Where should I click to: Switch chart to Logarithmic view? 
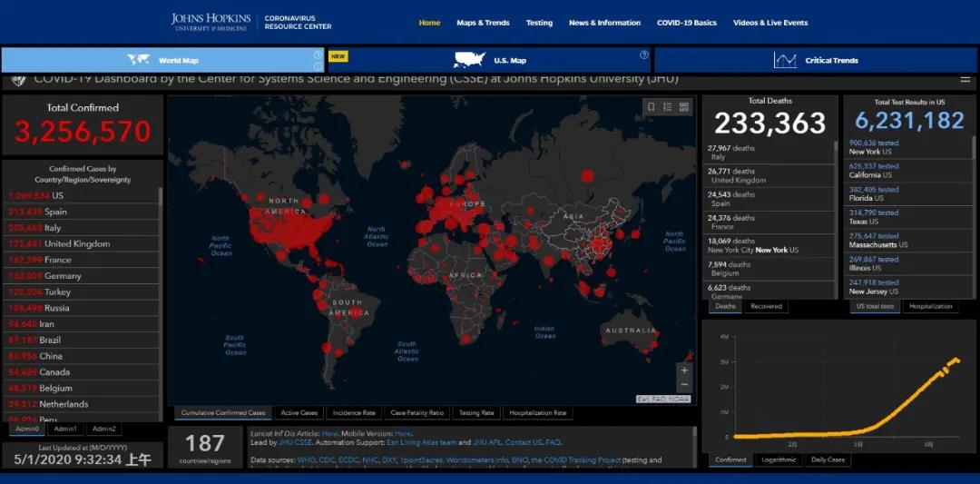(779, 459)
